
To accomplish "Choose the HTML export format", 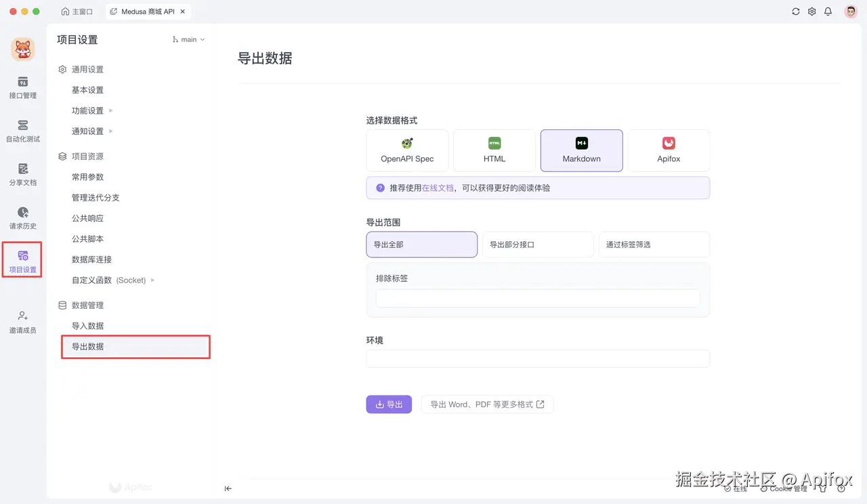I will click(x=494, y=150).
